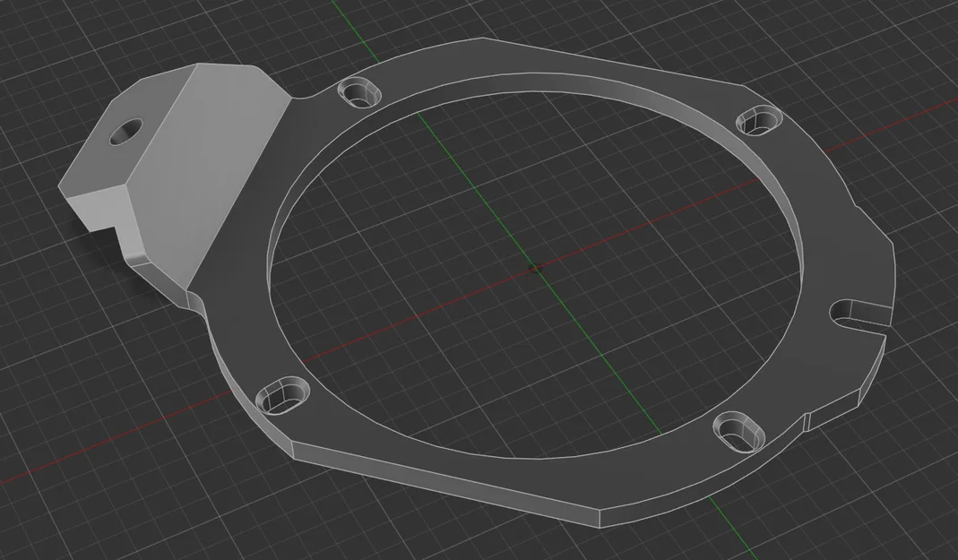Click the origin point where the axes cross
Viewport: 958px width, 560px height.
(535, 268)
